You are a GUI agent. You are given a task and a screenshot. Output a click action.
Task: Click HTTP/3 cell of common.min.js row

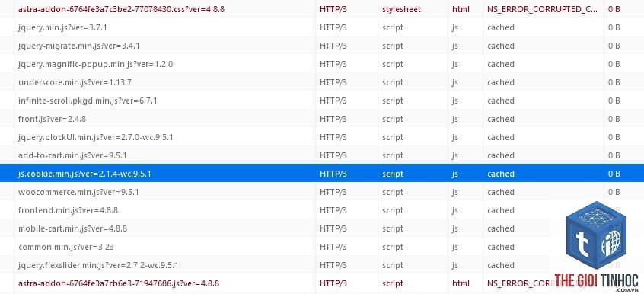[333, 247]
